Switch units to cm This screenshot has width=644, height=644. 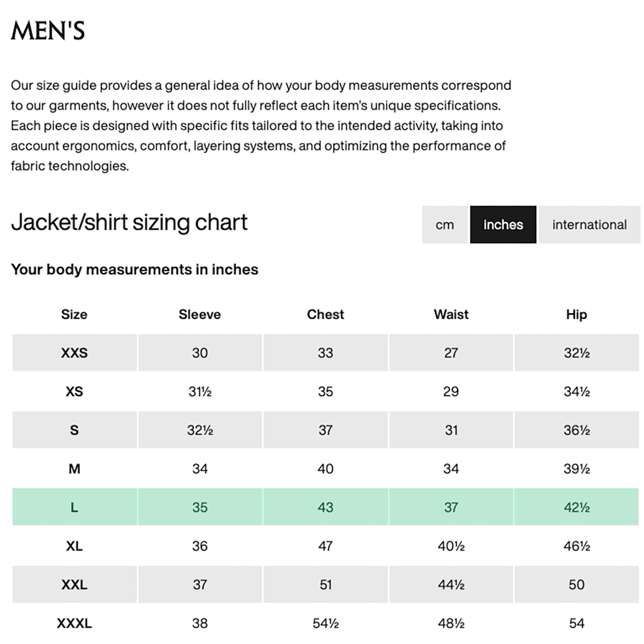444,224
